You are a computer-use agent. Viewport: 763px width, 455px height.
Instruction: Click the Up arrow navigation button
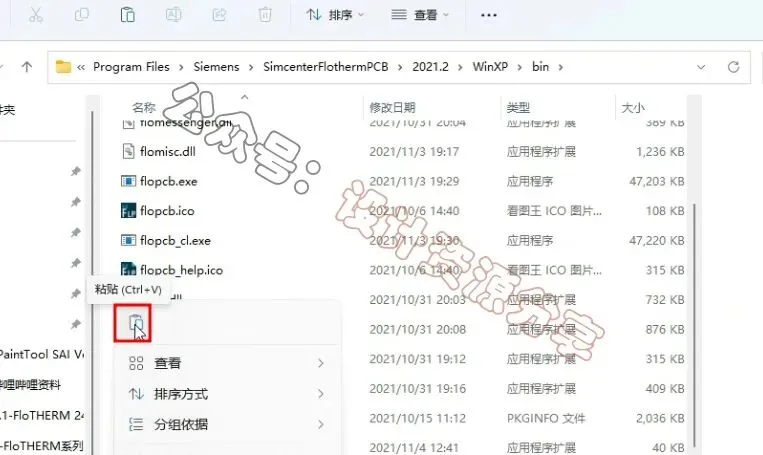(x=27, y=67)
